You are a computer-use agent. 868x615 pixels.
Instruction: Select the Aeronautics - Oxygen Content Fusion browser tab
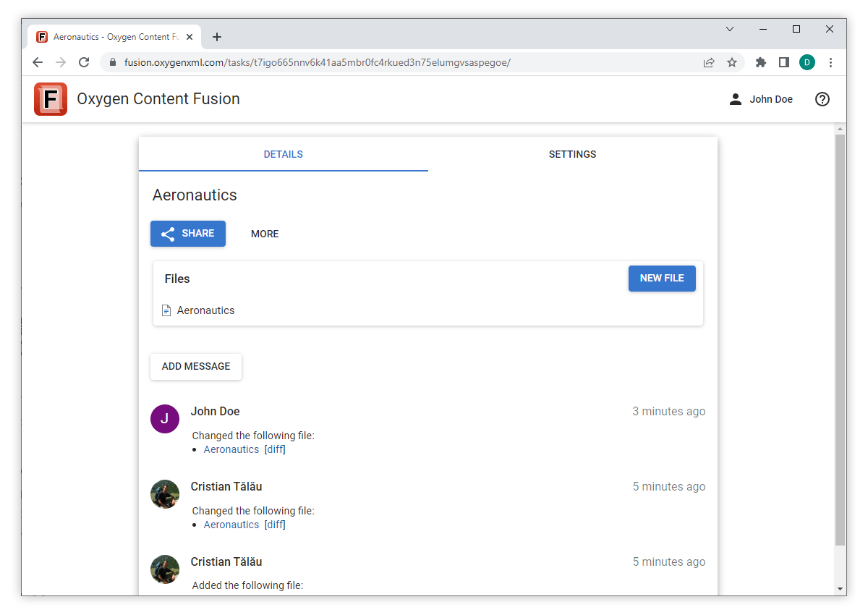(116, 37)
